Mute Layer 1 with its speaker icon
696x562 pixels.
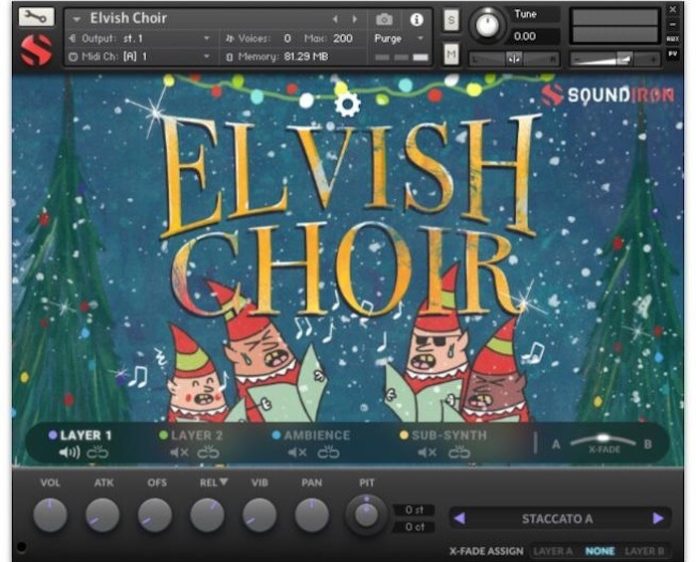point(69,452)
